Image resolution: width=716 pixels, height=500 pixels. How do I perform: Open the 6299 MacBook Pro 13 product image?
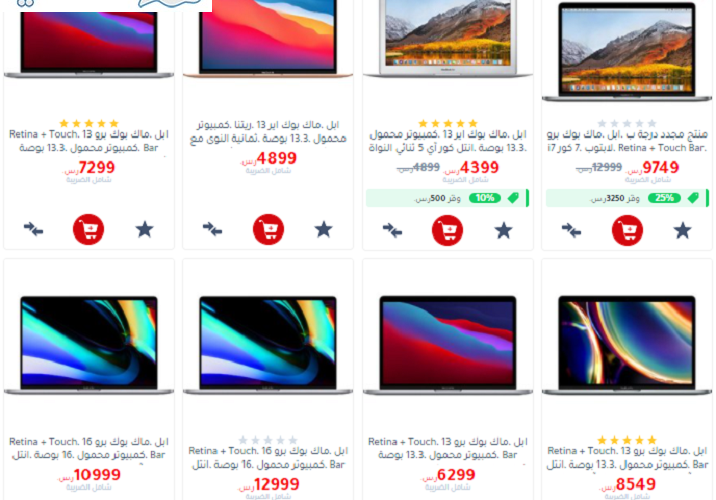pos(448,345)
